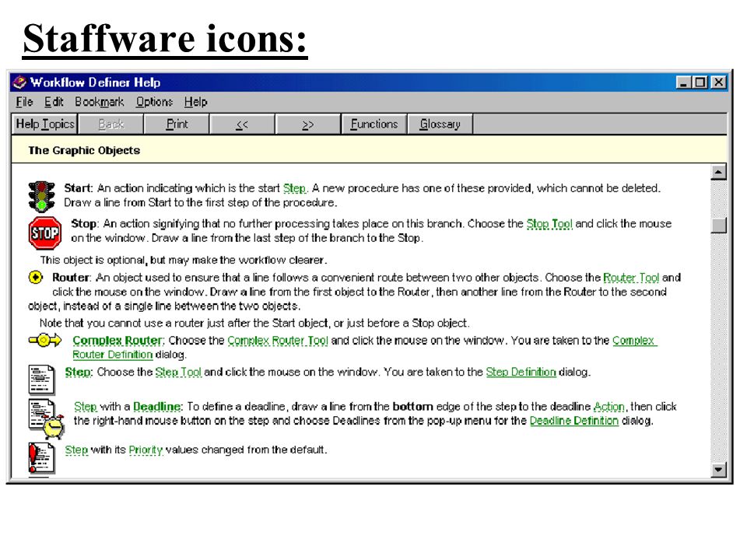The width and height of the screenshot is (747, 560).
Task: Minimize the Workflow Definer Help window
Action: coord(684,82)
